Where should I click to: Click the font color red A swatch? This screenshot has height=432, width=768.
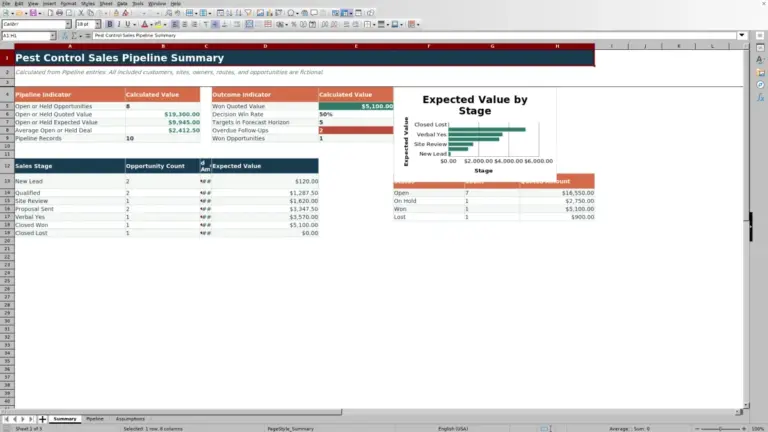(x=144, y=24)
